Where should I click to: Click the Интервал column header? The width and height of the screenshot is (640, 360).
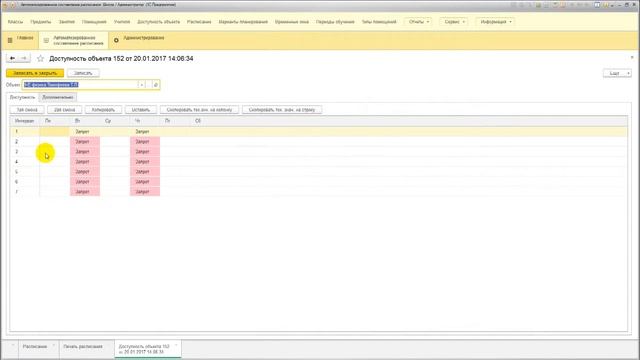pos(24,121)
